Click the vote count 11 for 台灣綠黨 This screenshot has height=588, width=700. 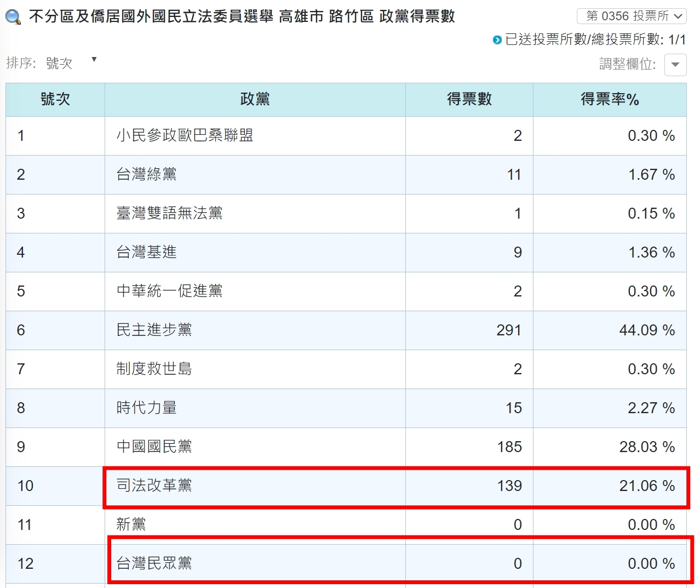click(514, 175)
